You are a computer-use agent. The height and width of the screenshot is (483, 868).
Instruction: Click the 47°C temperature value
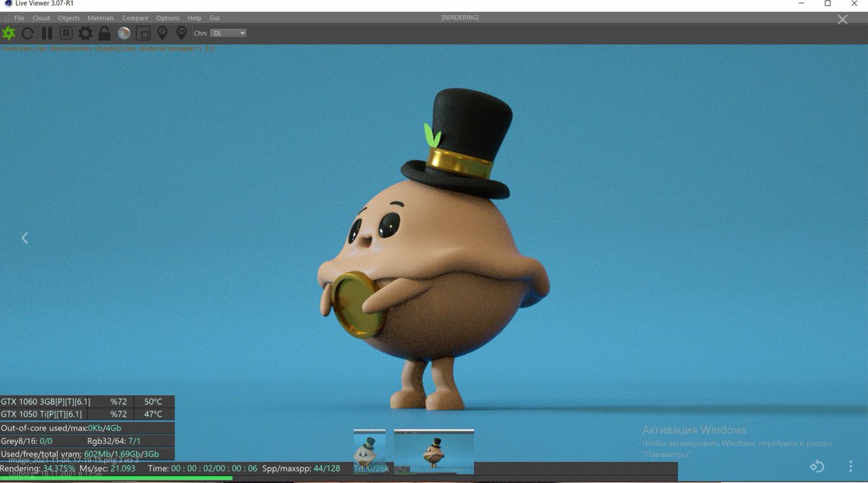coord(153,414)
